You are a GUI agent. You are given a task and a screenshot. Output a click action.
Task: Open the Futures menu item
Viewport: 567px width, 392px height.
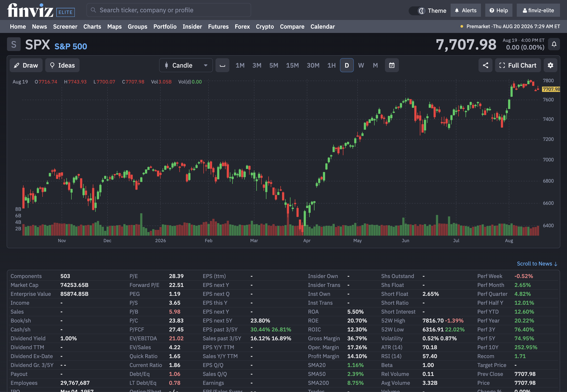[x=218, y=26]
